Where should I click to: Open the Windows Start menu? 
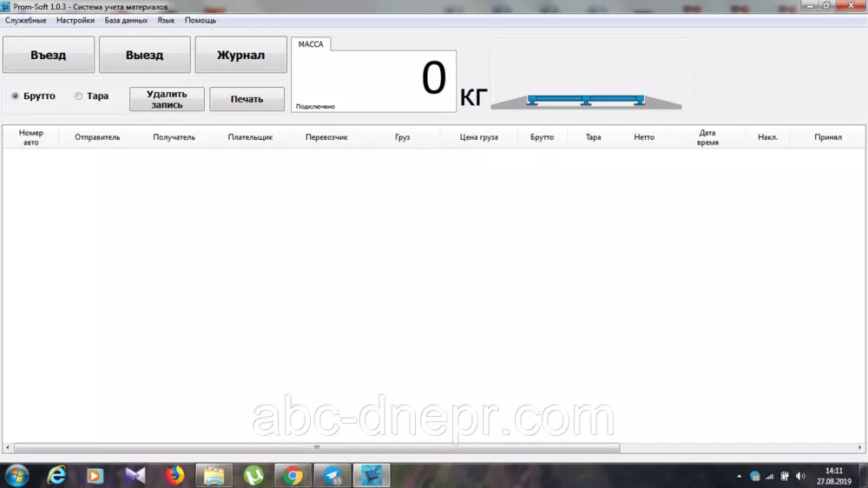[x=16, y=475]
